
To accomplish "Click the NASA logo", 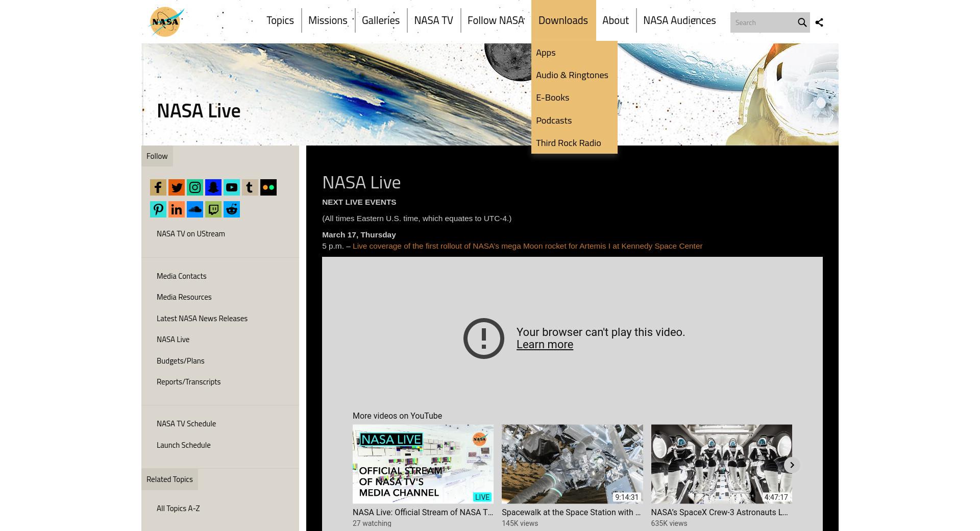I will 166,22.
